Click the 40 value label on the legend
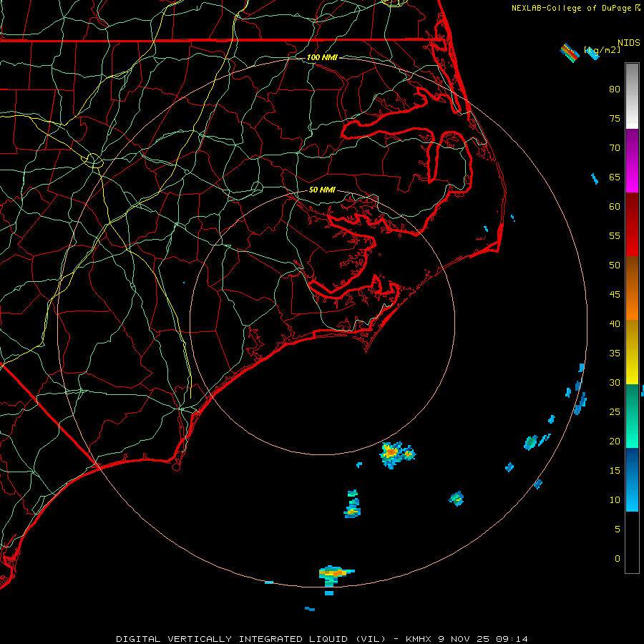This screenshot has width=644, height=644. 615,324
